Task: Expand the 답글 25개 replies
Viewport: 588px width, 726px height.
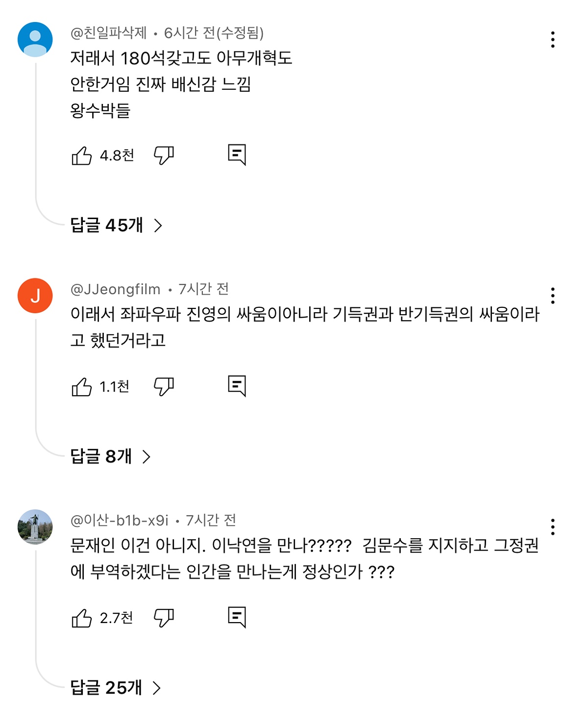Action: pos(116,688)
